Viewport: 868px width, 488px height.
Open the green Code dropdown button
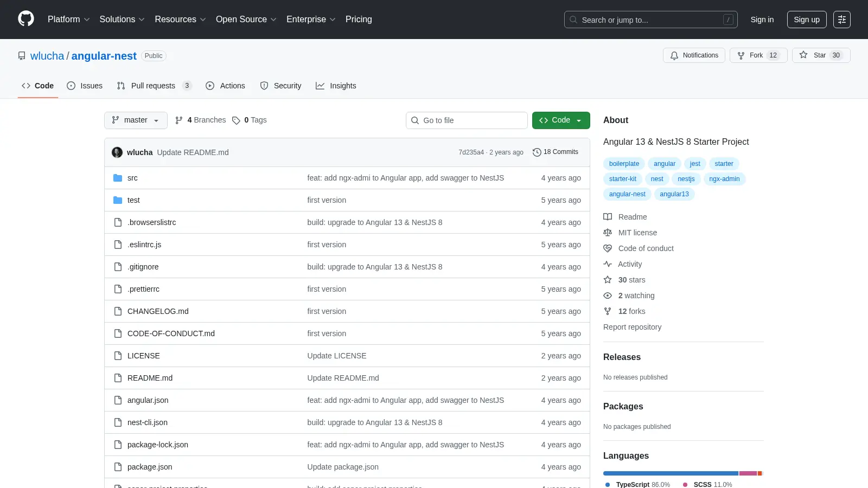561,120
